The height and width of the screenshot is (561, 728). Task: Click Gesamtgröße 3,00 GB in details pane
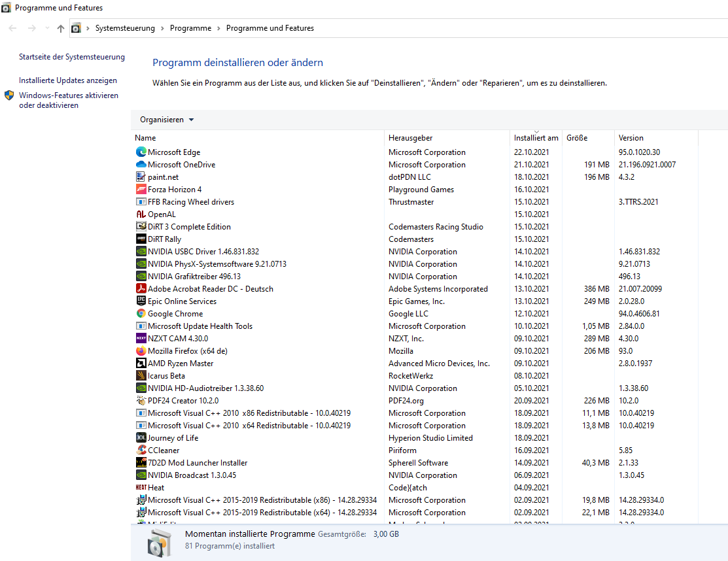(358, 534)
